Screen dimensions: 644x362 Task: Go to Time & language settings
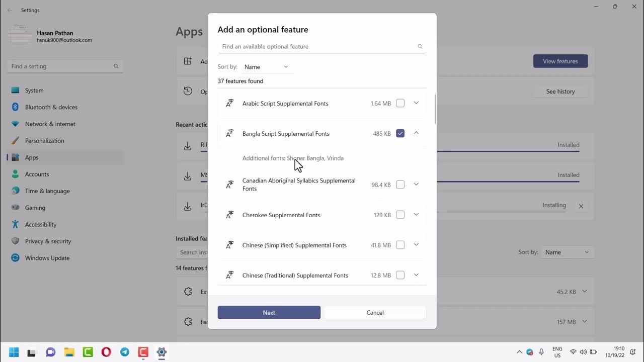click(47, 191)
